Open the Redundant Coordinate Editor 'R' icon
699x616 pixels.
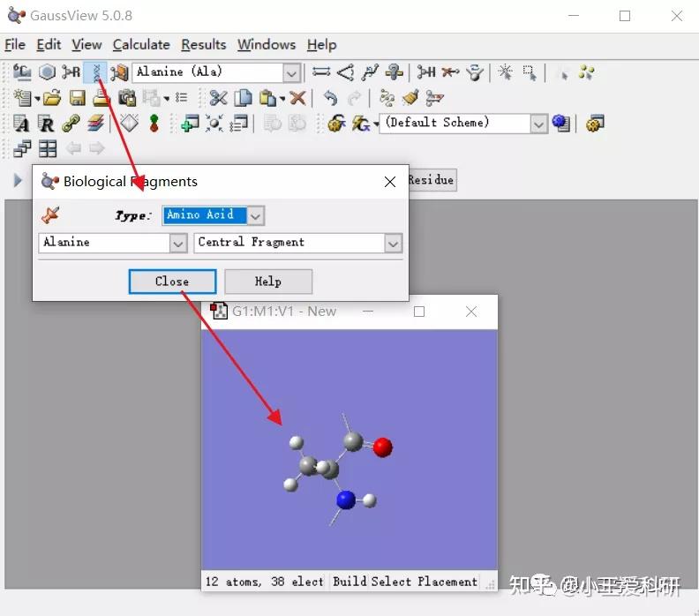(x=46, y=124)
